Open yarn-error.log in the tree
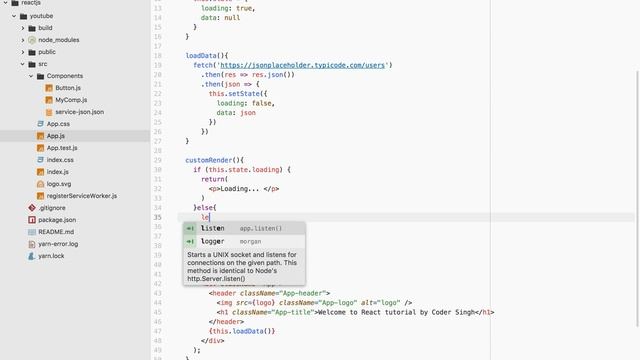 pos(58,244)
